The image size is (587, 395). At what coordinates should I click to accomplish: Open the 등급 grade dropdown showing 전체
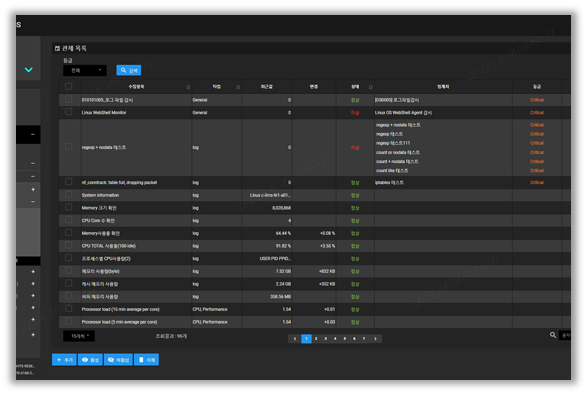coord(85,70)
